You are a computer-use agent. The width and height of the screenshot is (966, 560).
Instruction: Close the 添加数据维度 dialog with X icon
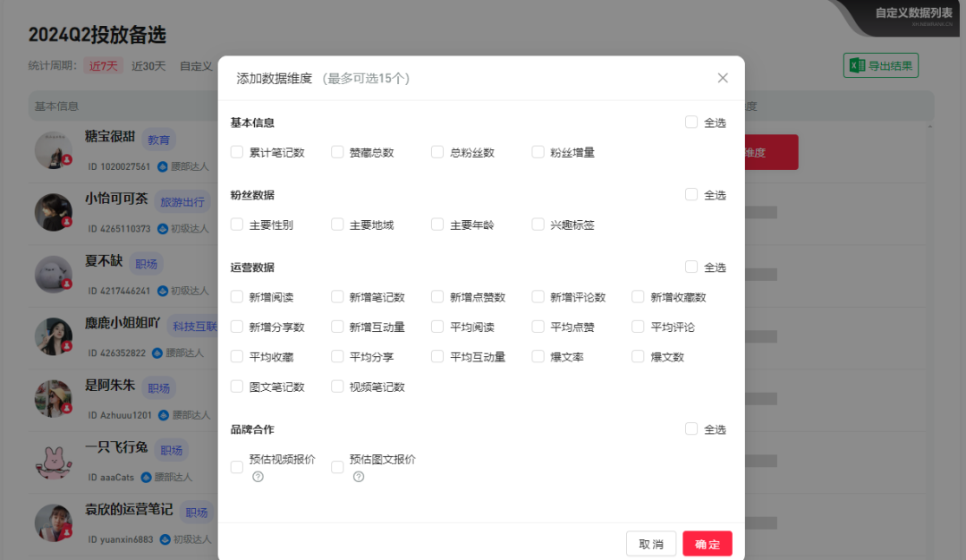(x=723, y=78)
